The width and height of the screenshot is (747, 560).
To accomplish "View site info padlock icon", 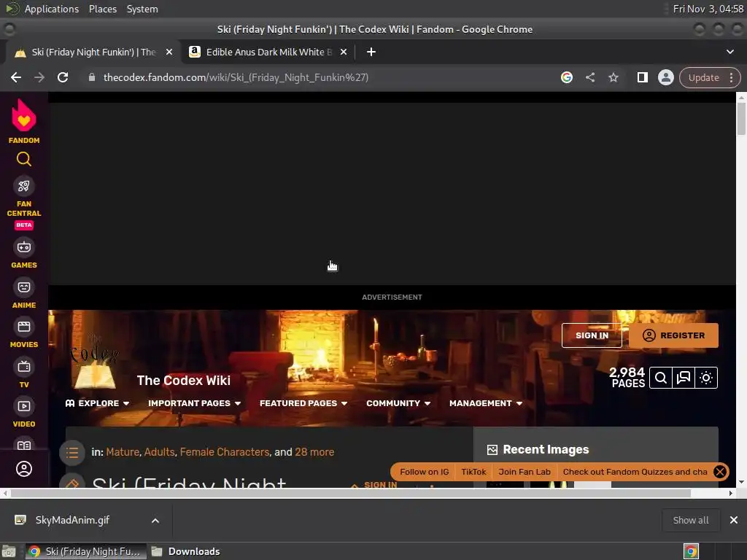I will coord(92,77).
